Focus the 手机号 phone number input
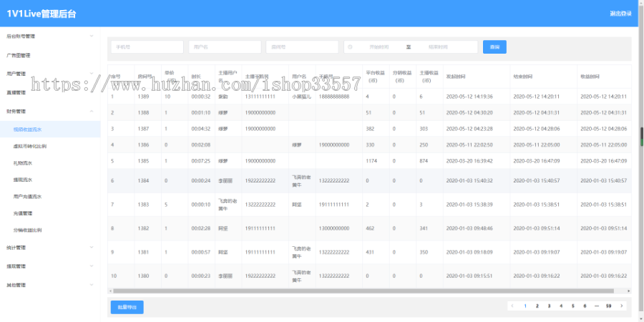The height and width of the screenshot is (322, 644). pos(147,47)
